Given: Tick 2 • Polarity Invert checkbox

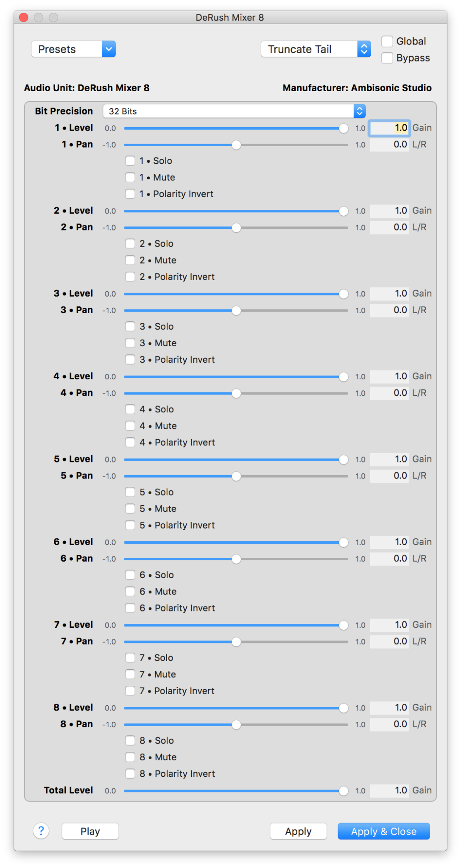Looking at the screenshot, I should click(130, 277).
